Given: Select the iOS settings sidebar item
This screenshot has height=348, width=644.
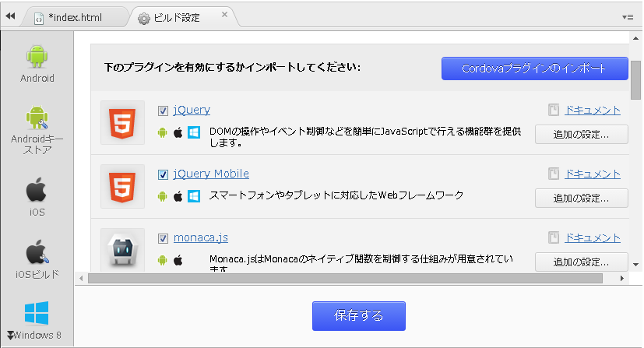Looking at the screenshot, I should coord(37,197).
